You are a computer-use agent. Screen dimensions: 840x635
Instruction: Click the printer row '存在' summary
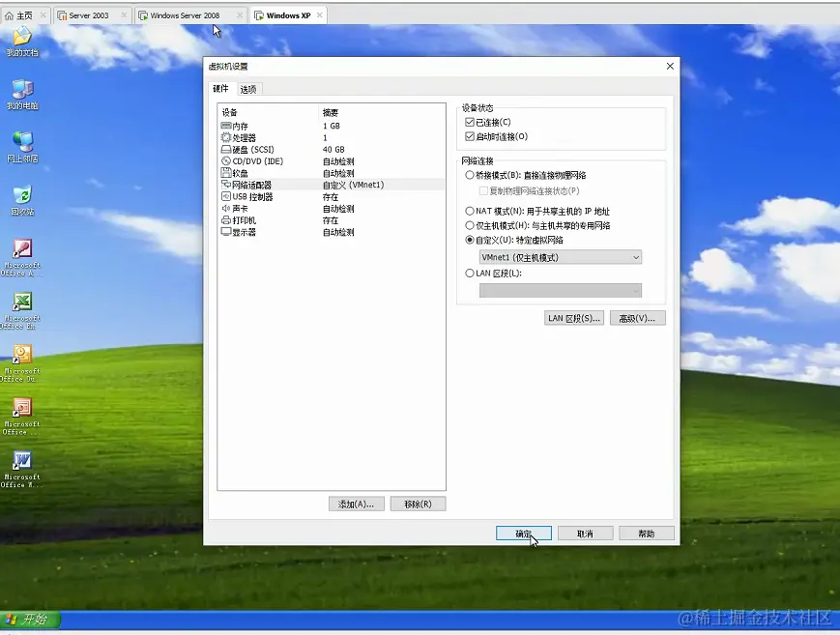(x=331, y=220)
